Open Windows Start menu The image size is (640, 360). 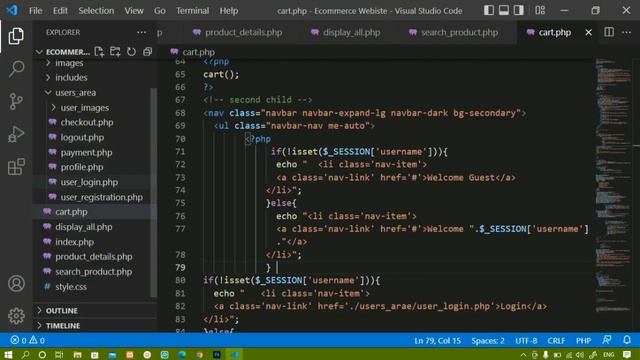(x=8, y=355)
